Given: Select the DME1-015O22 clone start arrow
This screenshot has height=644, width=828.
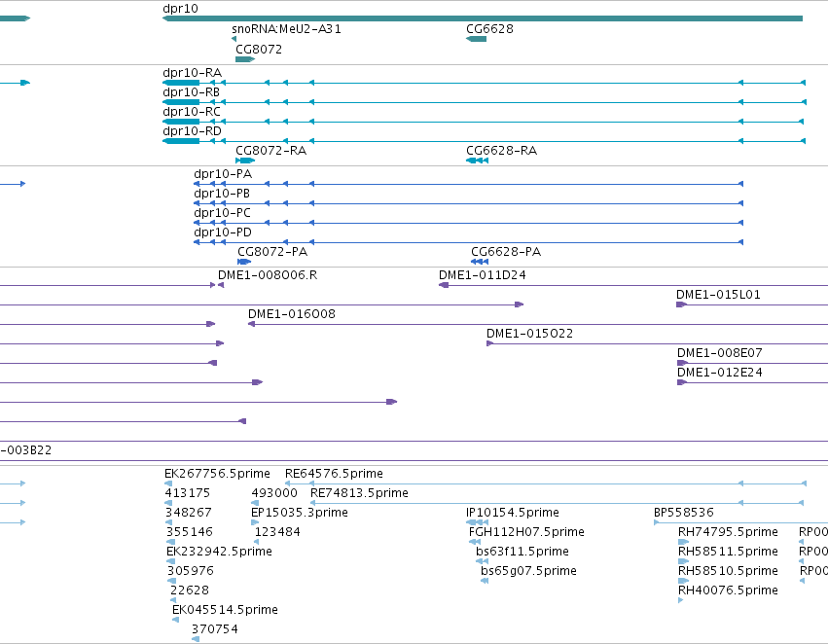Looking at the screenshot, I should point(490,343).
